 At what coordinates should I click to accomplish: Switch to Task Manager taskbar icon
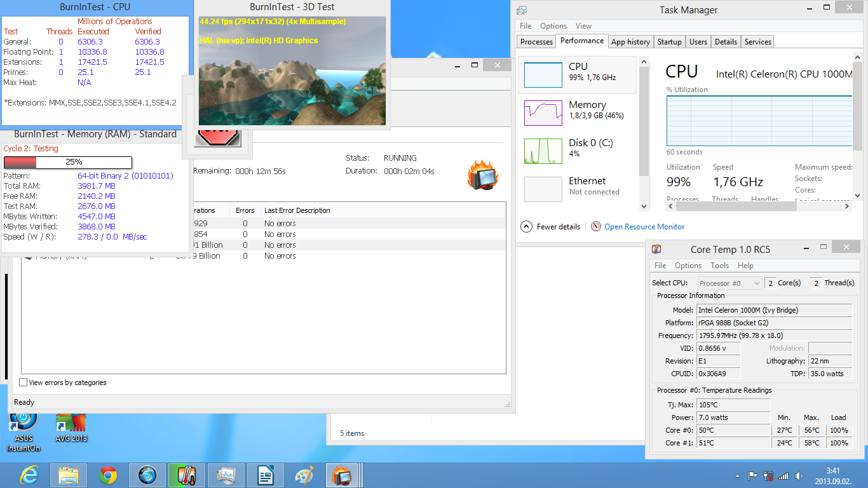[226, 475]
